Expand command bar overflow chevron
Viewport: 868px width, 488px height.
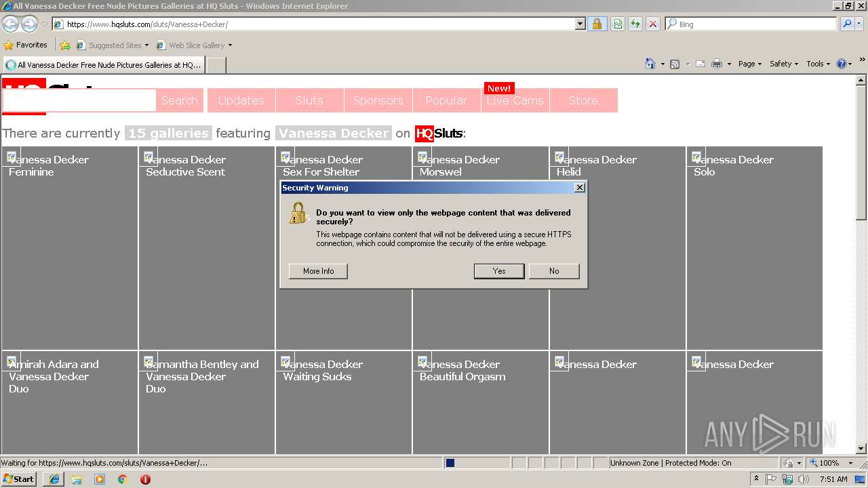click(x=862, y=61)
